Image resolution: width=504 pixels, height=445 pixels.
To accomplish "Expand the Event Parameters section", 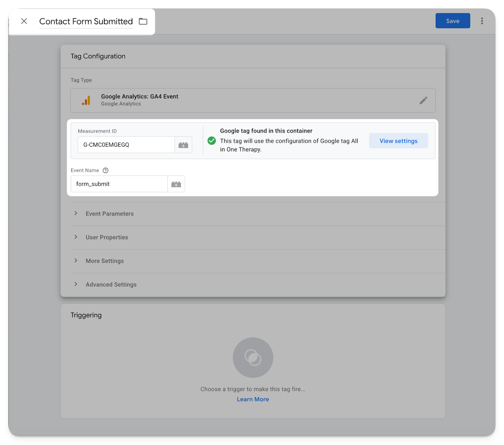I will tap(109, 214).
